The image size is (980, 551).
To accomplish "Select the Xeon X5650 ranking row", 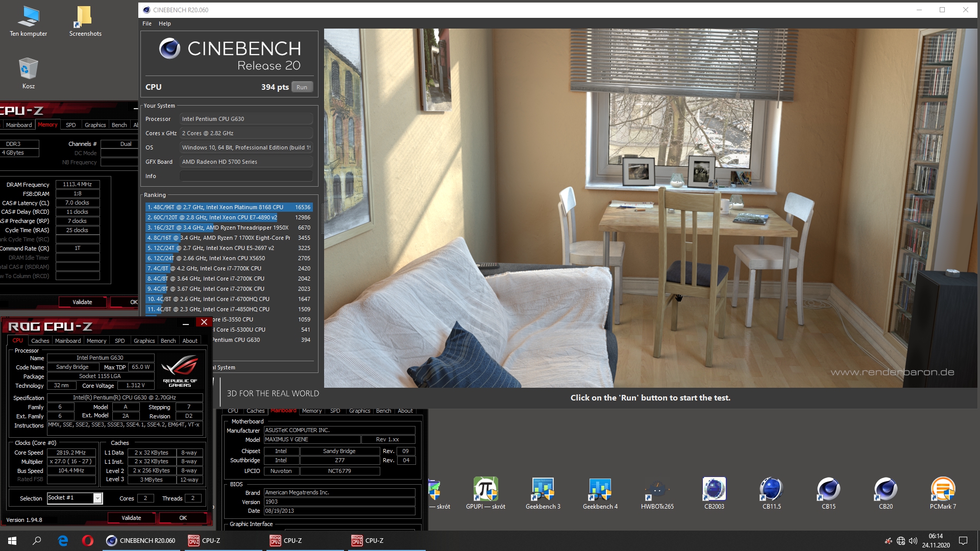I will click(x=229, y=258).
